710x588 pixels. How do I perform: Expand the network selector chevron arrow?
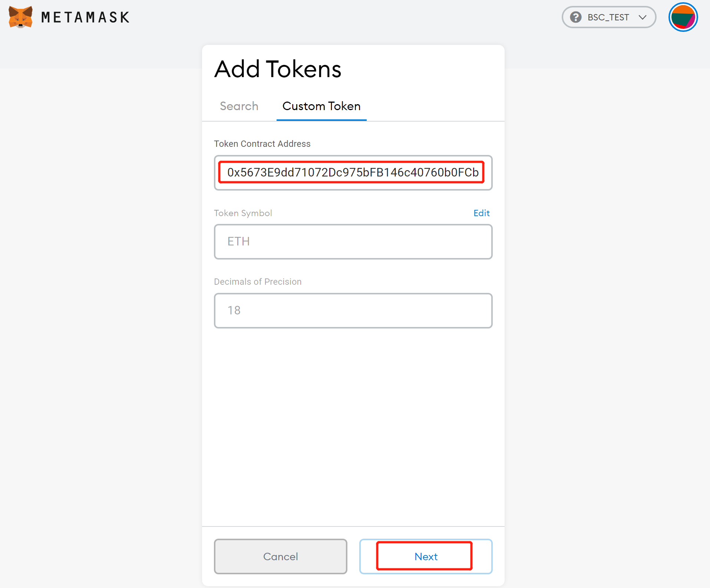point(643,17)
